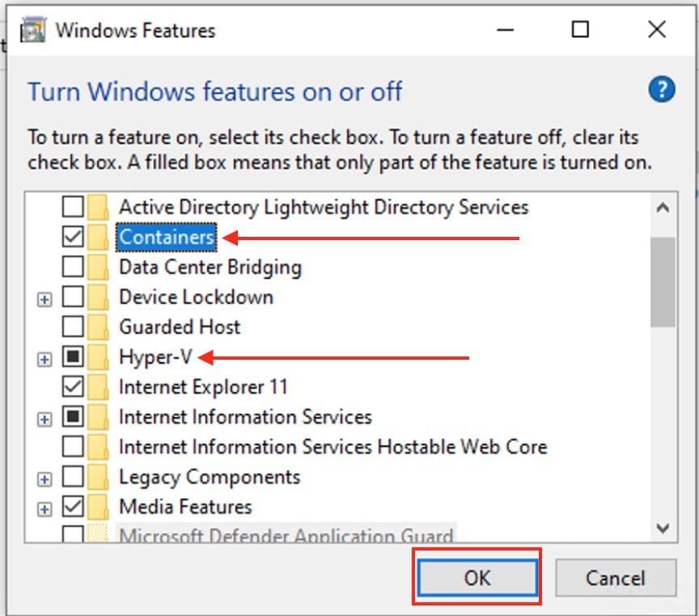This screenshot has width=699, height=616.
Task: Click the OK button
Action: point(477,578)
